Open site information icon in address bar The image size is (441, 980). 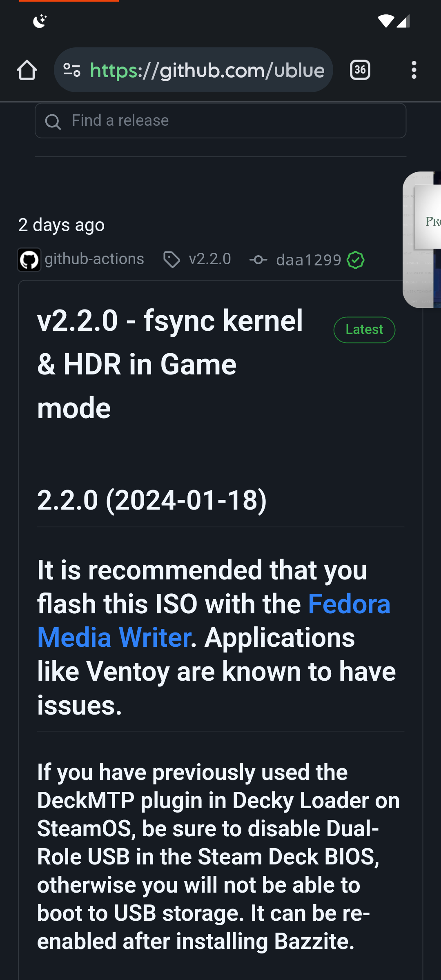pos(72,70)
